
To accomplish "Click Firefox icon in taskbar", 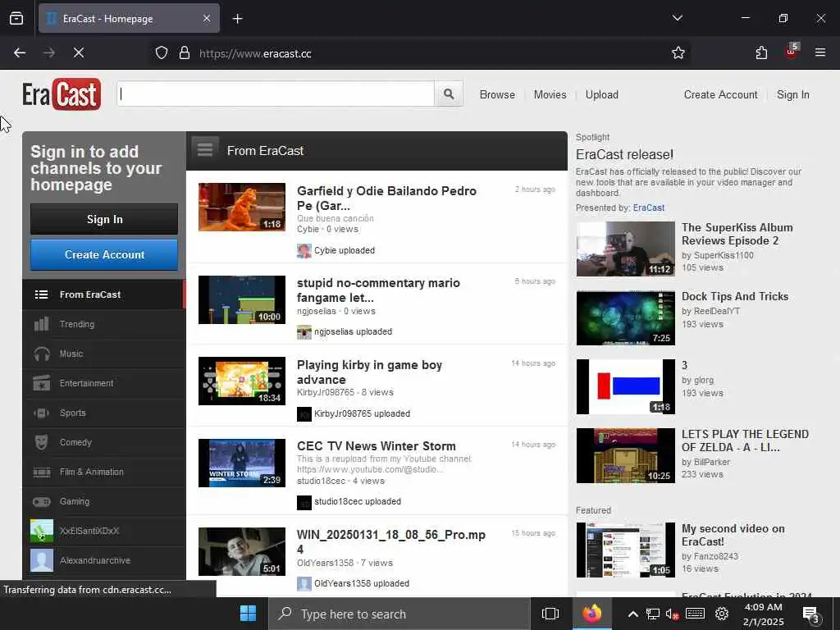I will (x=592, y=614).
